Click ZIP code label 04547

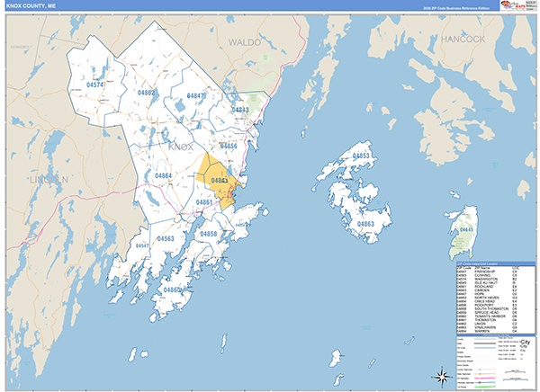pyautogui.click(x=142, y=245)
